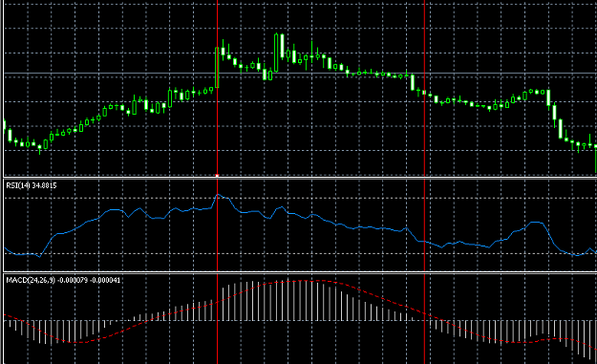Click the "RSI(14) 34.8815" indicator label
The image size is (597, 364).
click(32, 185)
